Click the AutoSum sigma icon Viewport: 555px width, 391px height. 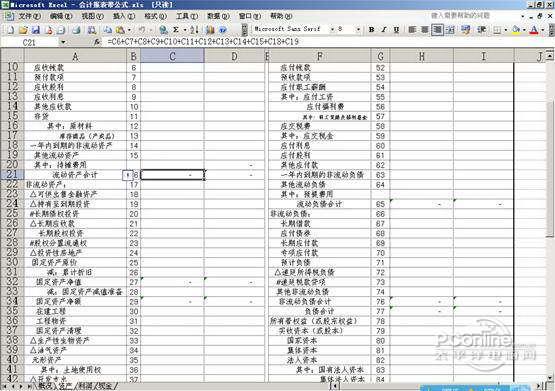point(176,30)
